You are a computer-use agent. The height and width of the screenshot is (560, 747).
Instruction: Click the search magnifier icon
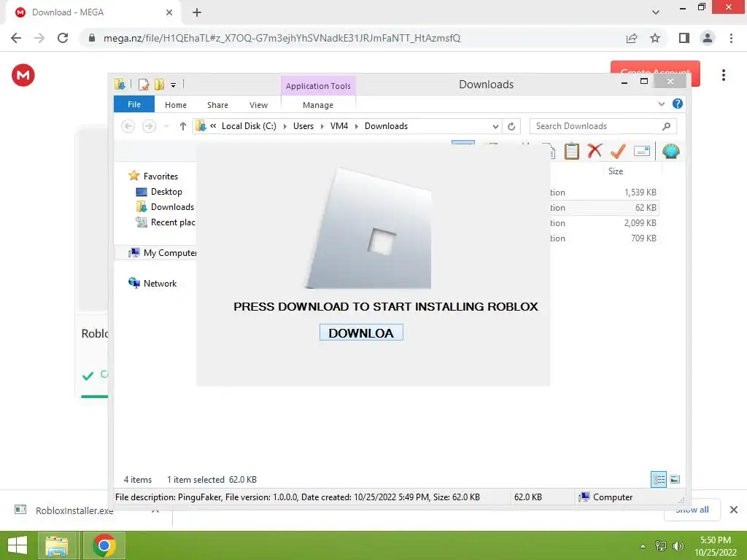tap(667, 126)
